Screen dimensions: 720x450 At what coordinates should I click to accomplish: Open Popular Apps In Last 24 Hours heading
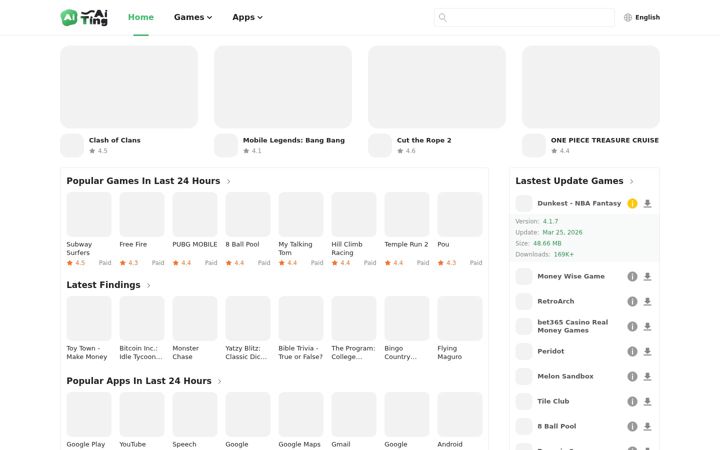(x=139, y=381)
